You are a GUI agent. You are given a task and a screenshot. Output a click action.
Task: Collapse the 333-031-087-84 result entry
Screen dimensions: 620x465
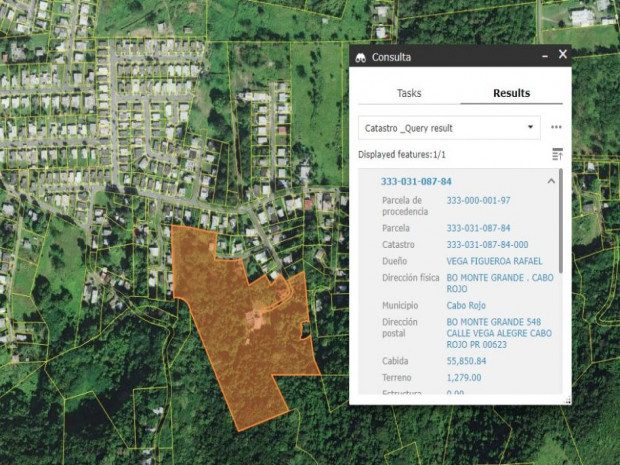[551, 181]
